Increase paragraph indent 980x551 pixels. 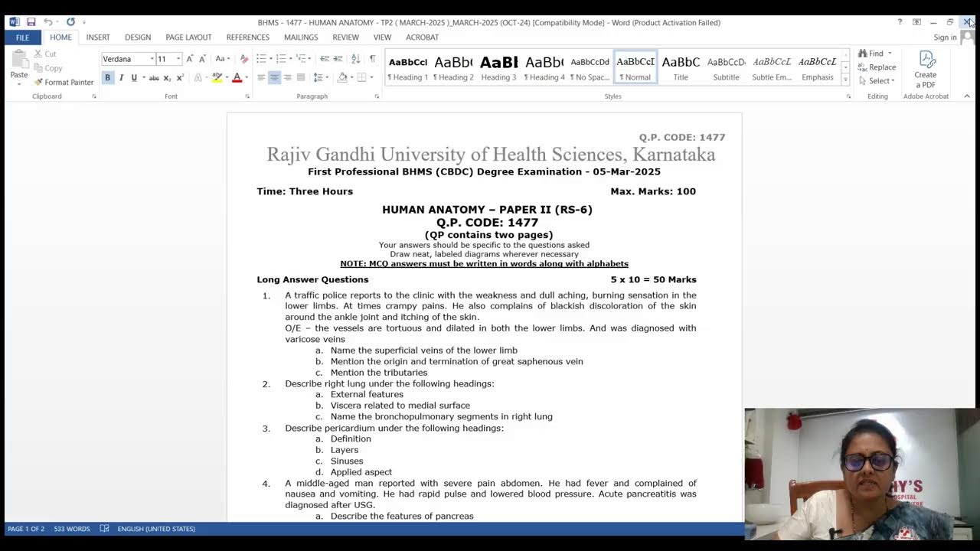pos(338,59)
